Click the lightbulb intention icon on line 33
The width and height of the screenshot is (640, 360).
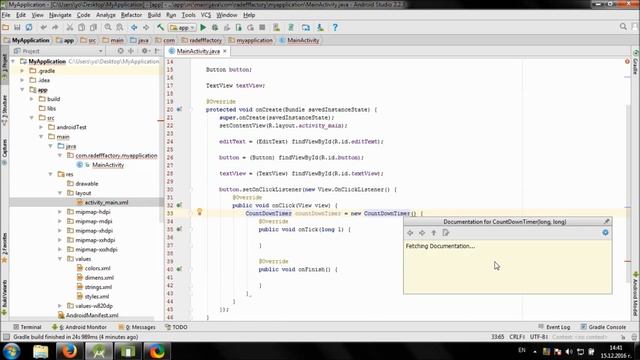(200, 212)
